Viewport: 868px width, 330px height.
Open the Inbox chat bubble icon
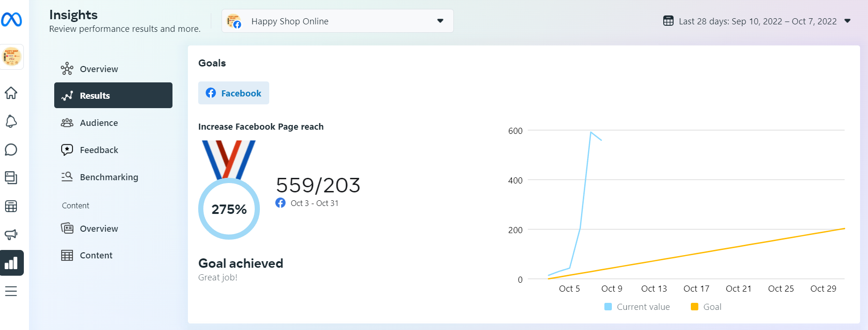tap(11, 150)
